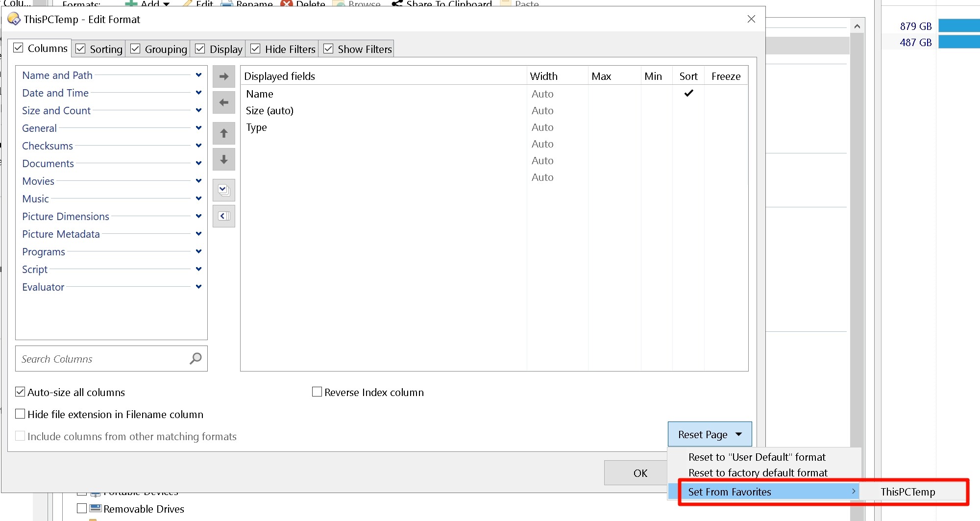
Task: Toggle the sort checkmark for Name field
Action: click(x=688, y=93)
